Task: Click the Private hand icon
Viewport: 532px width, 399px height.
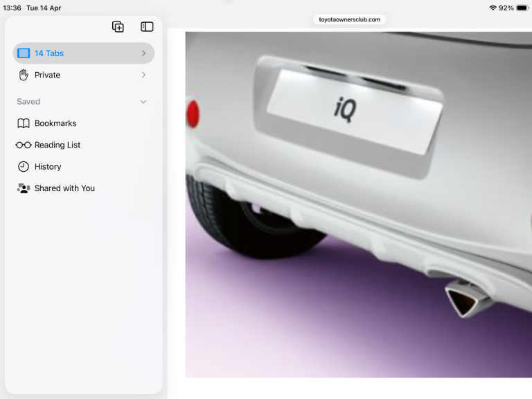Action: tap(24, 75)
